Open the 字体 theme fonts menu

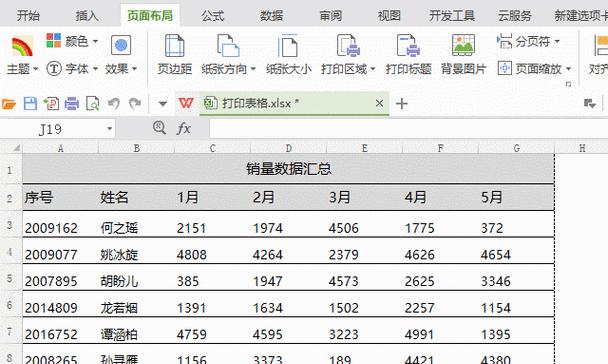tap(72, 69)
